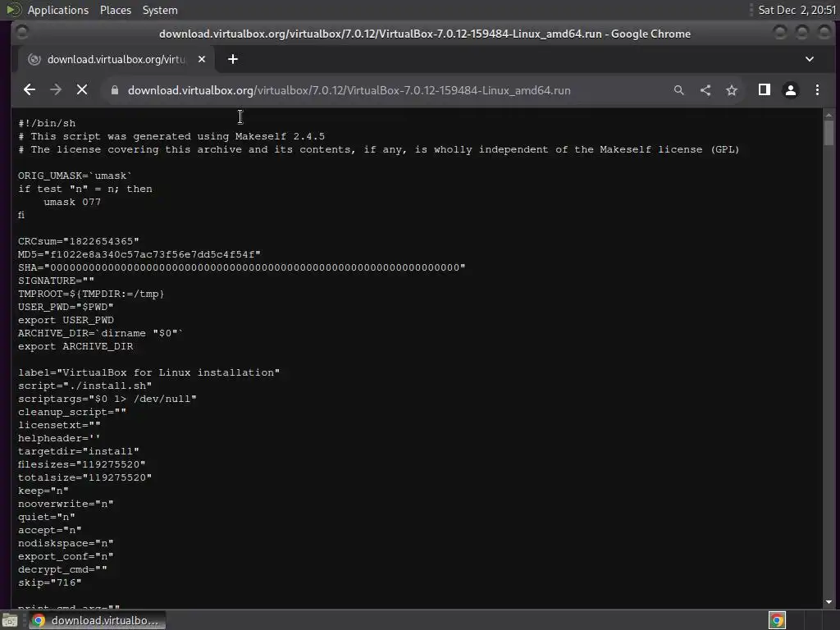Viewport: 840px width, 630px height.
Task: Open the side panel
Action: coord(765,89)
